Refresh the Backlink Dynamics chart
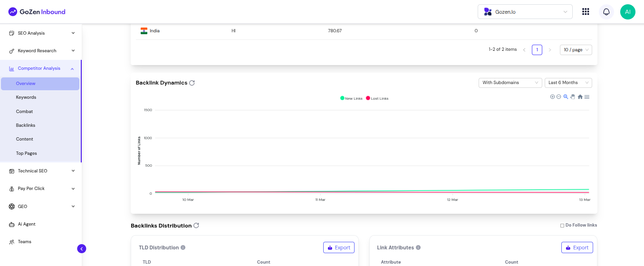This screenshot has width=644, height=266. click(x=192, y=83)
